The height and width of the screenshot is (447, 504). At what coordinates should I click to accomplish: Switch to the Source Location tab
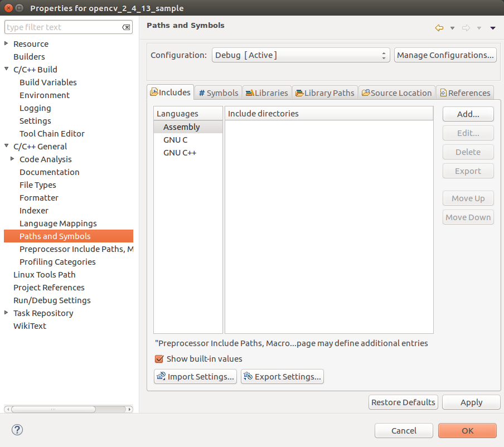pyautogui.click(x=396, y=93)
